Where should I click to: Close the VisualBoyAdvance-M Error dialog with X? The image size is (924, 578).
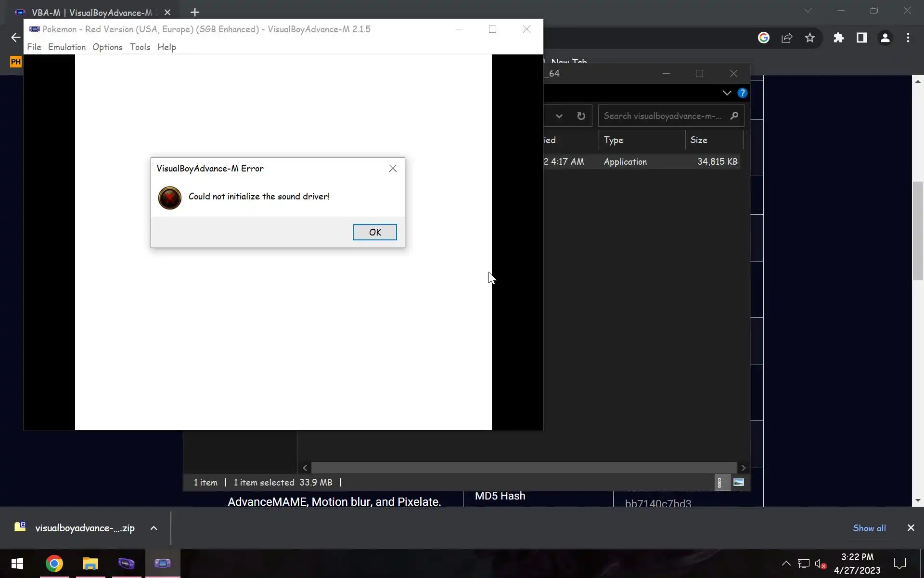[x=393, y=168]
